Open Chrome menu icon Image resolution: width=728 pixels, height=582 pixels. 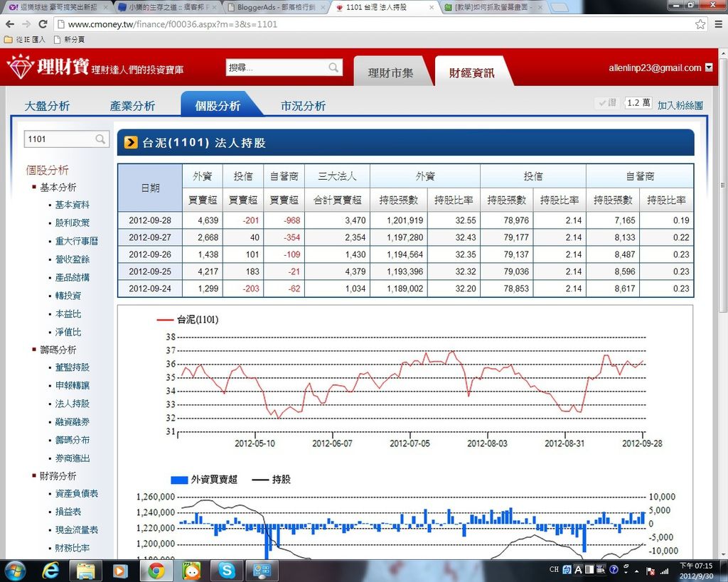(x=718, y=24)
